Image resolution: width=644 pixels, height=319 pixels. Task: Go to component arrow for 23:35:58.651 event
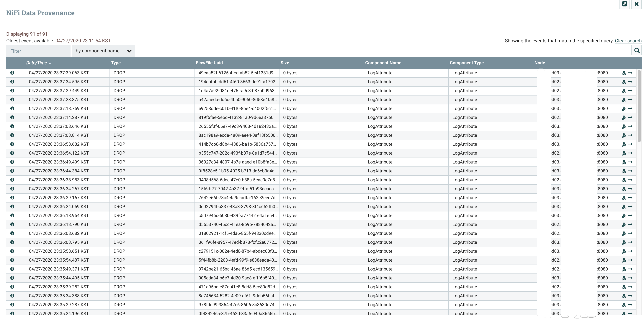point(630,251)
